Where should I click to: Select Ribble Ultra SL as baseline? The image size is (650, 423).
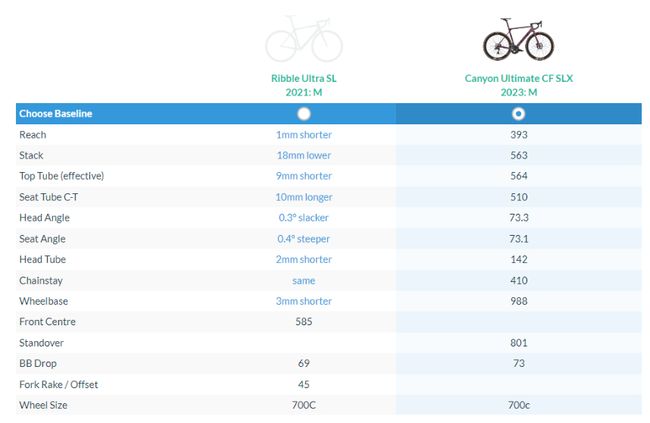304,114
